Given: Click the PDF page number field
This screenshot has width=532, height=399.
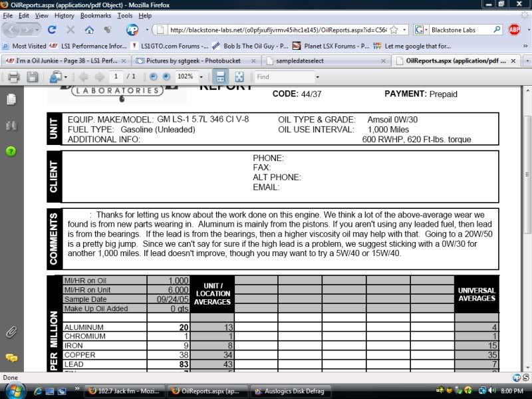Looking at the screenshot, I should (x=116, y=76).
